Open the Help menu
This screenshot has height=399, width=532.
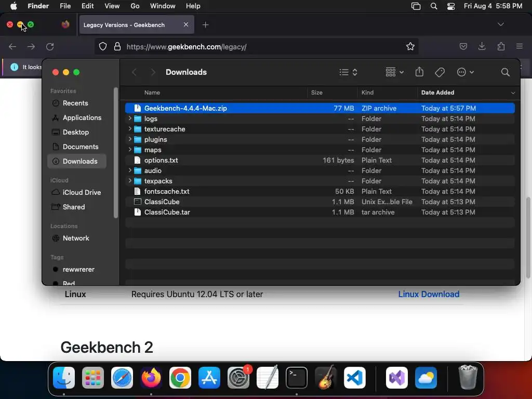click(193, 6)
